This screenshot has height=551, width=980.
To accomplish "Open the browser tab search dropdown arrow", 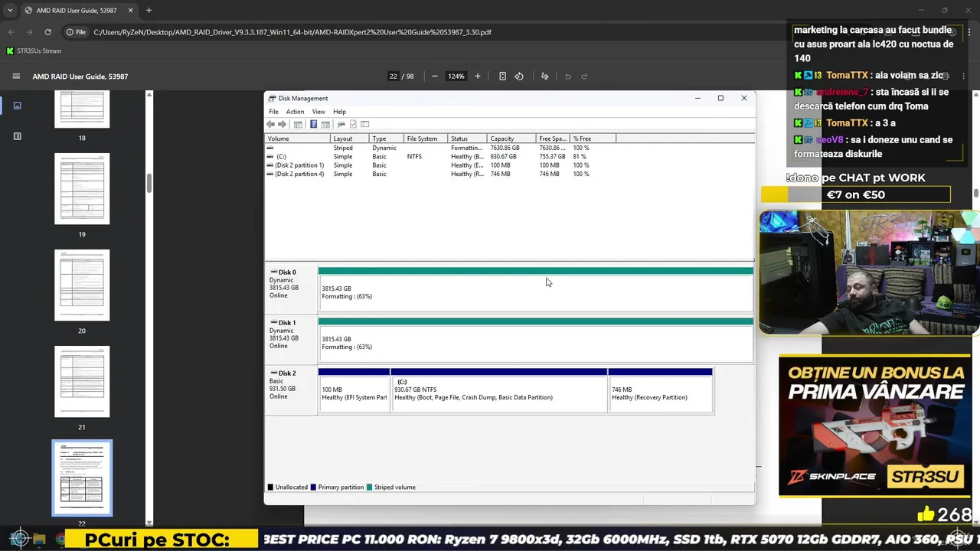I will [10, 11].
